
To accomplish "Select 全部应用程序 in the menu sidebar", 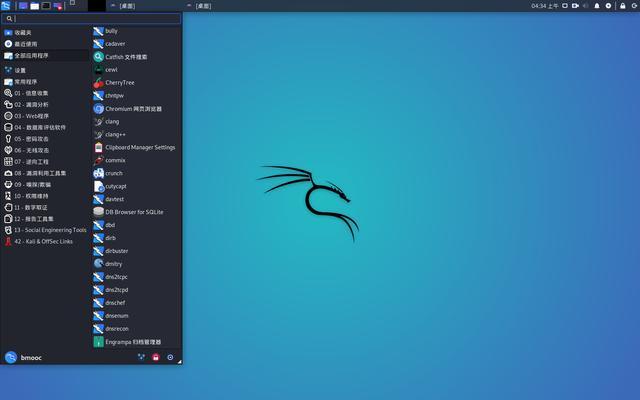I will tap(40, 56).
